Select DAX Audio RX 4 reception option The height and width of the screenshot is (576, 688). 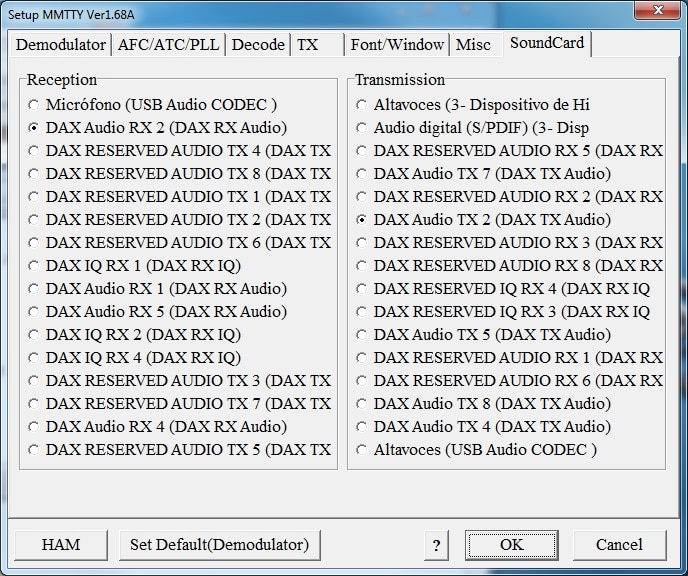(158, 426)
